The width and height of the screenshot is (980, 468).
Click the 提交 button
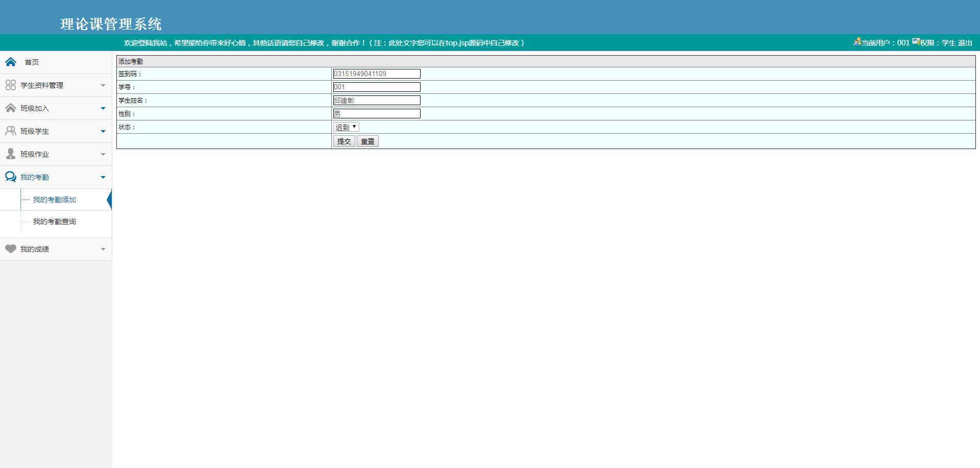(x=344, y=141)
